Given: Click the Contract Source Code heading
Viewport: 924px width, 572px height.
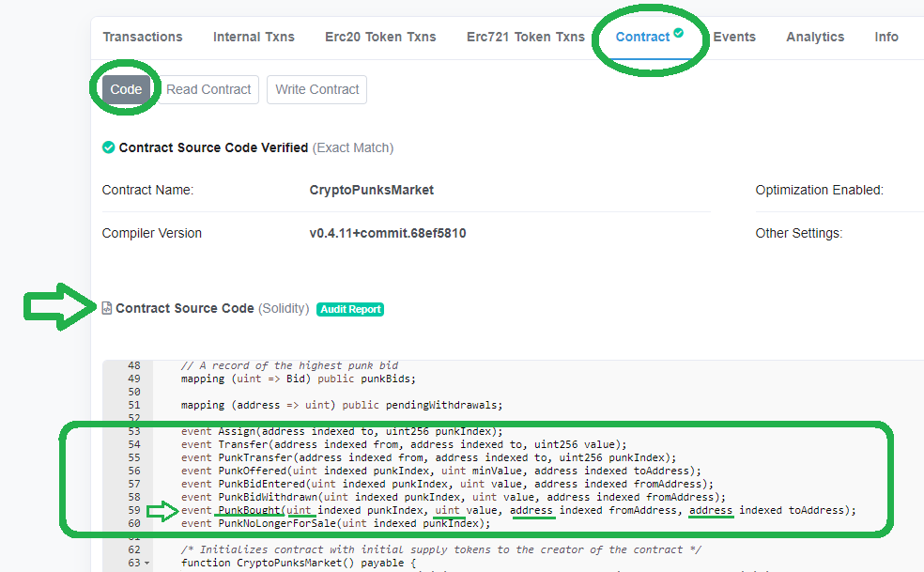Looking at the screenshot, I should 184,308.
